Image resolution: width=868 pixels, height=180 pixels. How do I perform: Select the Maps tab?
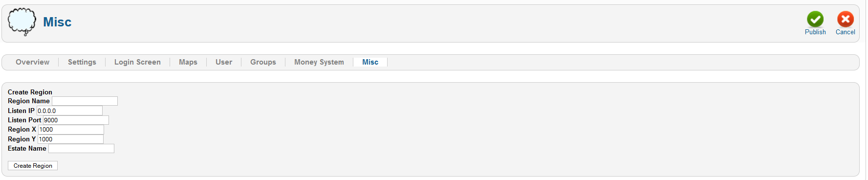(x=188, y=62)
